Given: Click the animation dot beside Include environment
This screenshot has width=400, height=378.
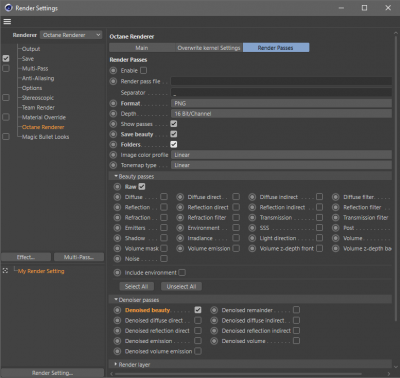Looking at the screenshot, I should point(117,273).
